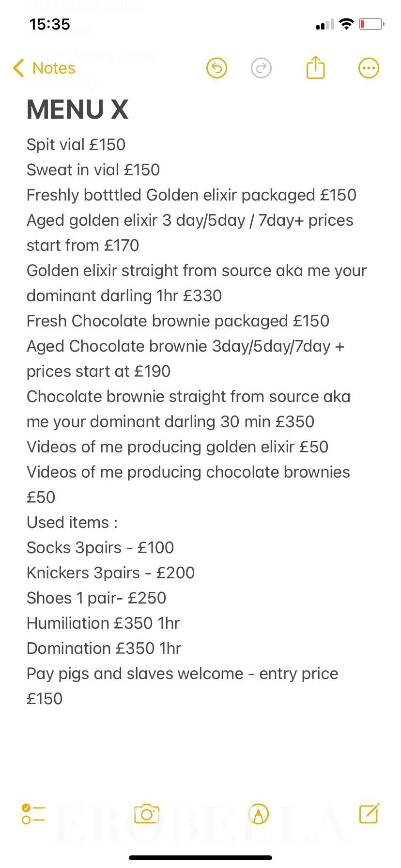Start Markup with the pen tip icon
The height and width of the screenshot is (868, 401).
click(258, 814)
